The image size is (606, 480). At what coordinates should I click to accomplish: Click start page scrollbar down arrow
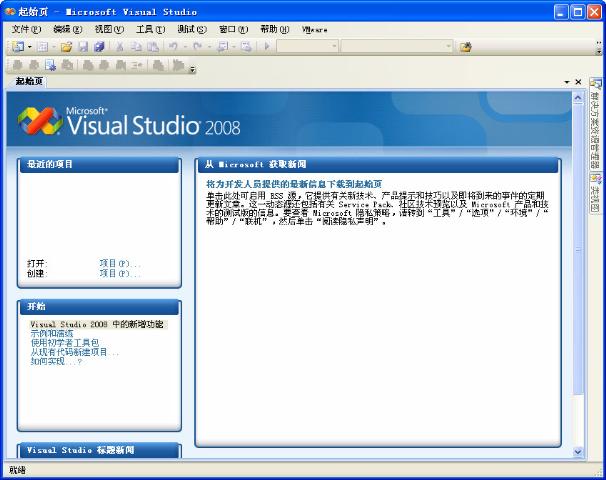[578, 451]
